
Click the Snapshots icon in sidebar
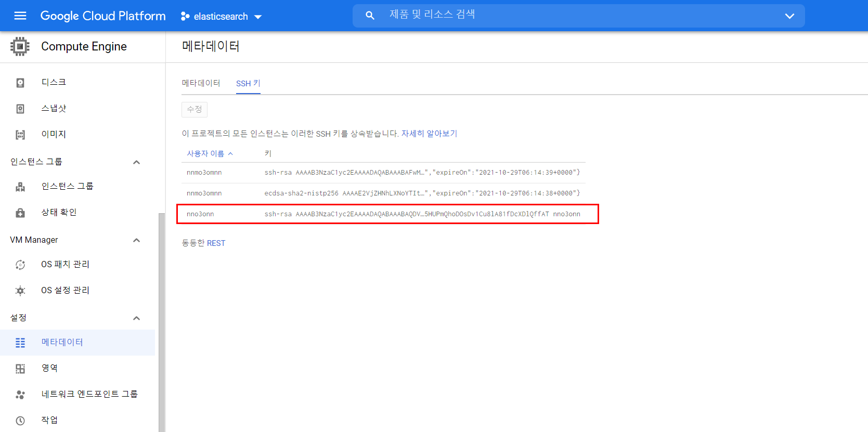tap(20, 109)
